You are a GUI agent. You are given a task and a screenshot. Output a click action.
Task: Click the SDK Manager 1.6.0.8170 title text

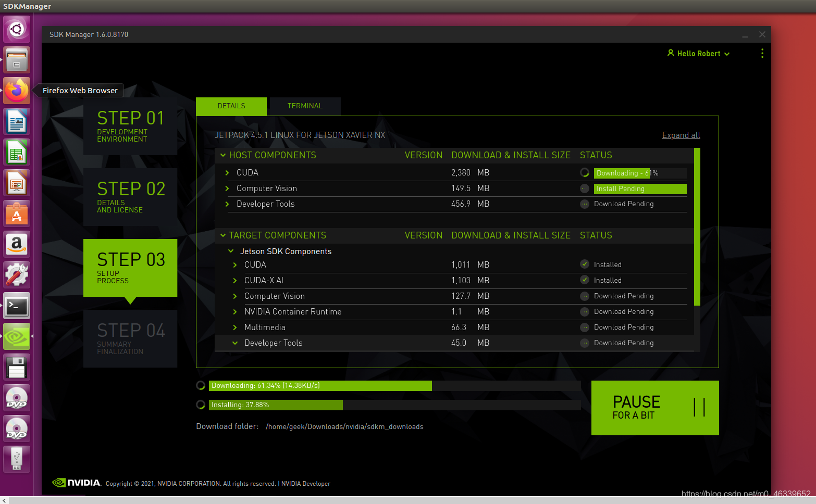[x=89, y=35]
